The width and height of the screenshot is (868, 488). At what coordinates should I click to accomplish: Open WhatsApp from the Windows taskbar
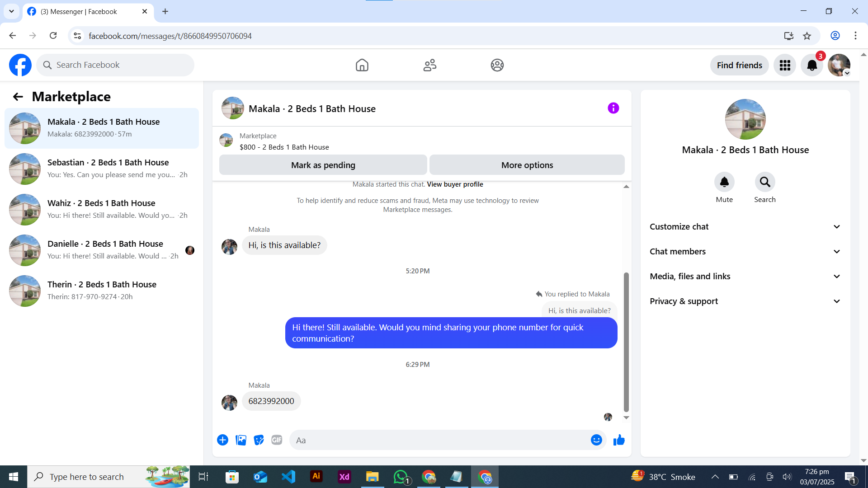(x=401, y=477)
